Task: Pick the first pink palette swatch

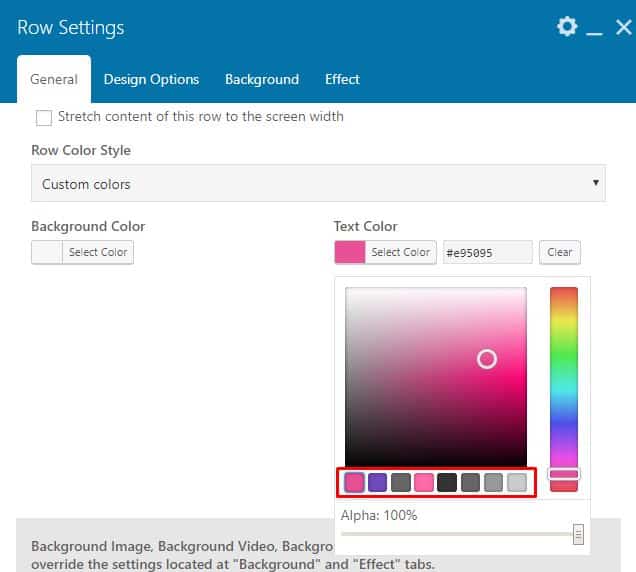Action: point(354,482)
